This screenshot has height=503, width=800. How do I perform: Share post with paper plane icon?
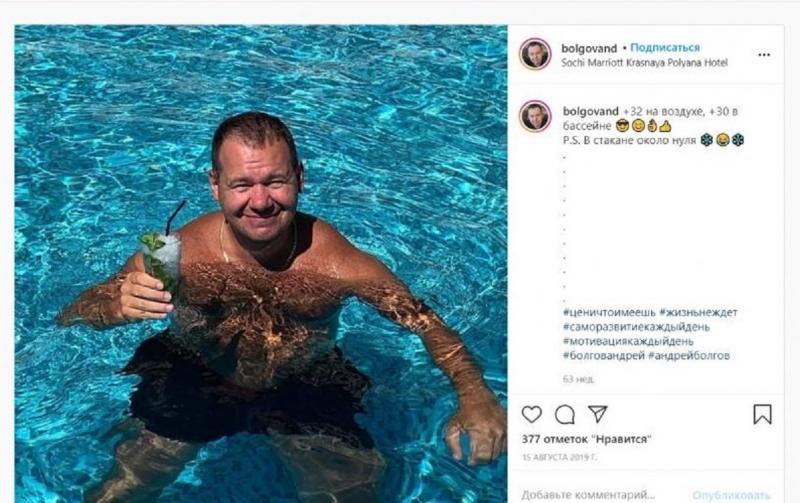(597, 414)
